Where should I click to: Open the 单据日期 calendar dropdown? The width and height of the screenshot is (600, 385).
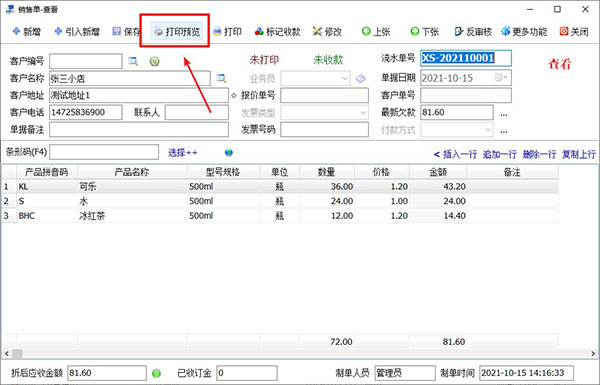click(501, 78)
